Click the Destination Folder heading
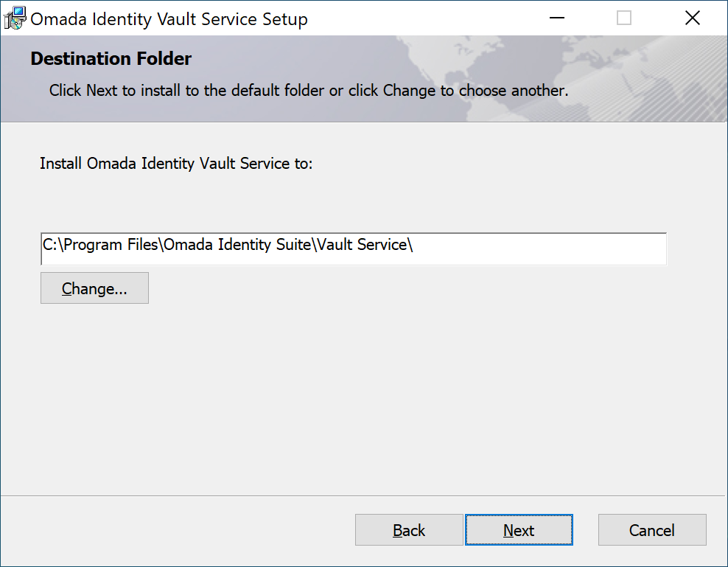Viewport: 728px width, 567px height. (111, 58)
